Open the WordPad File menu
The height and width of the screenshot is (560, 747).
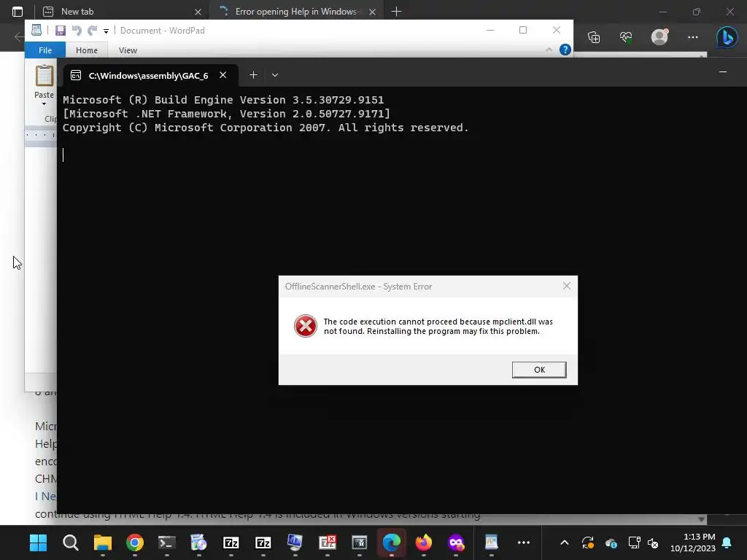click(45, 50)
